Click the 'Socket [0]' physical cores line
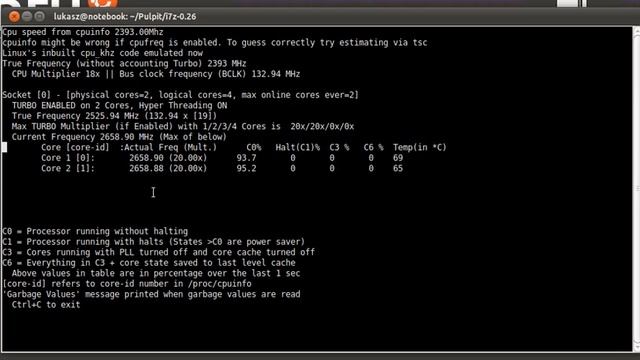This screenshot has height=360, width=640. 180,95
